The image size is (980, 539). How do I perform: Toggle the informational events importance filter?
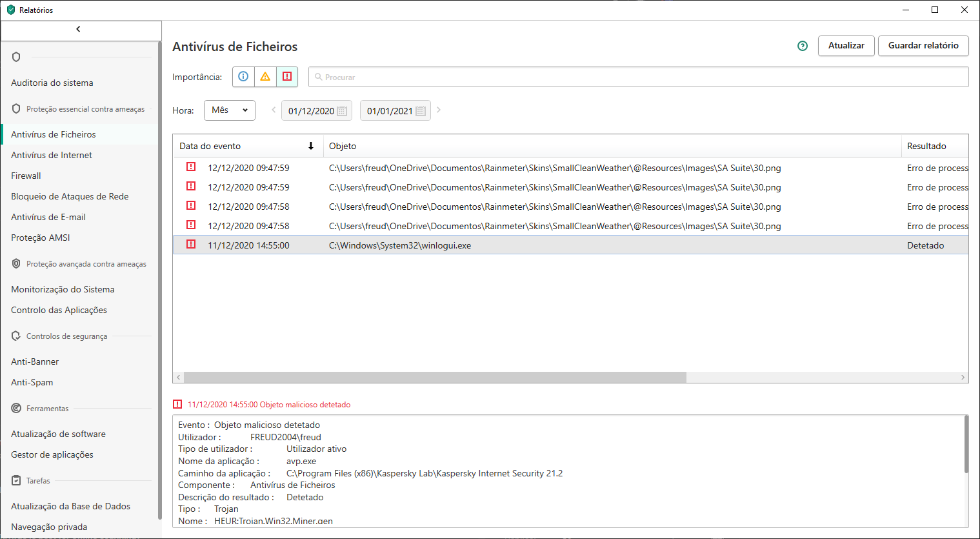coord(243,77)
